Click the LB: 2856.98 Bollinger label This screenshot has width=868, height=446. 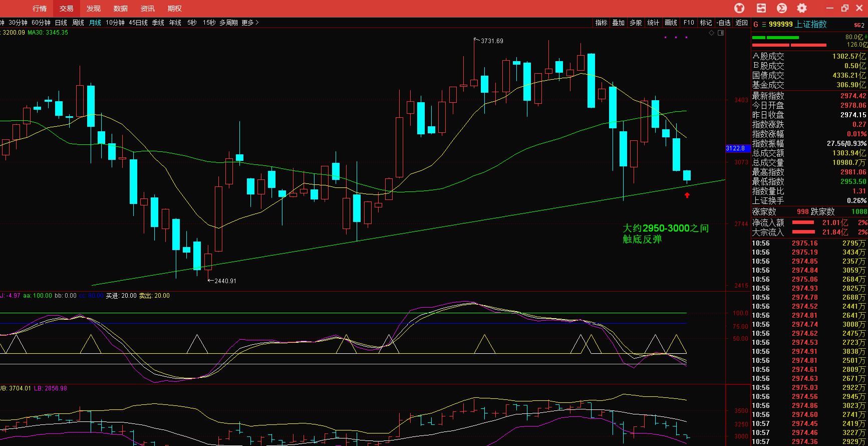(x=51, y=388)
